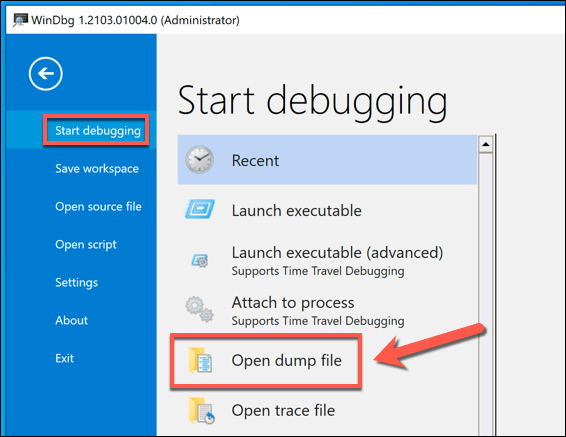Click Open trace file option
The width and height of the screenshot is (566, 437).
pyautogui.click(x=327, y=410)
